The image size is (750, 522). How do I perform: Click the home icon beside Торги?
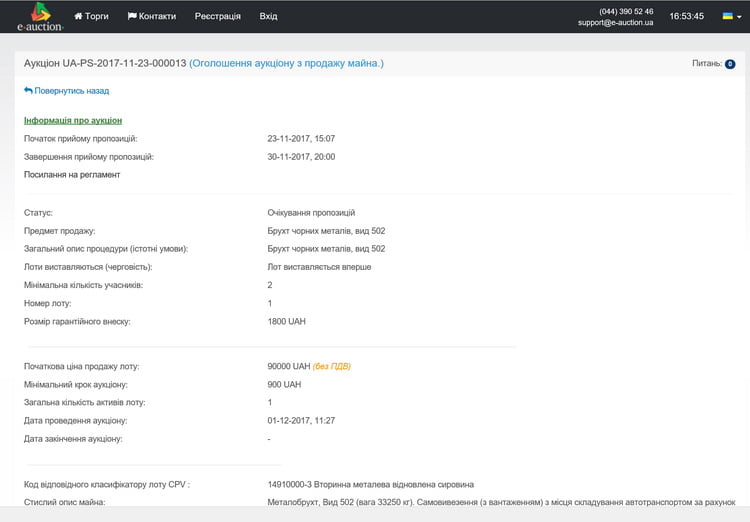pos(79,17)
